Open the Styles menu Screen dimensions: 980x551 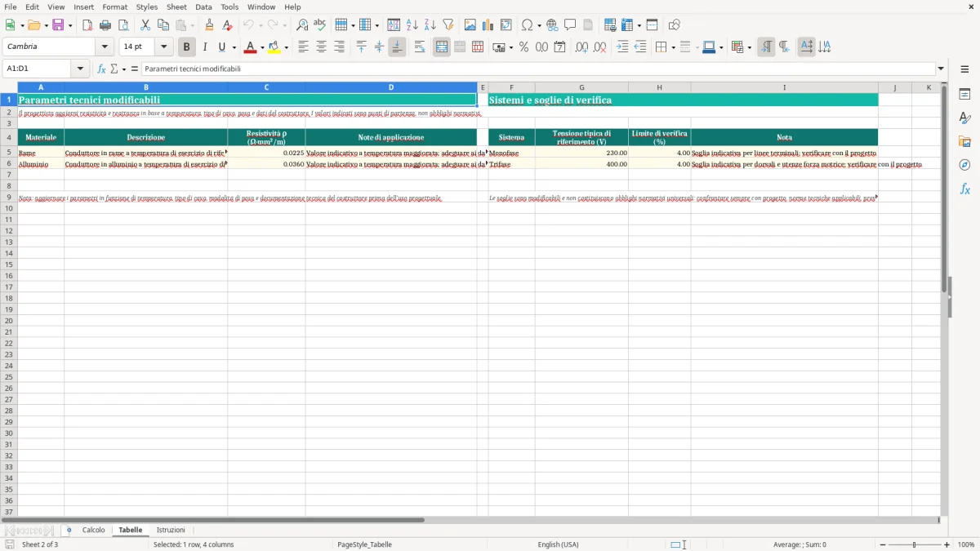(147, 7)
